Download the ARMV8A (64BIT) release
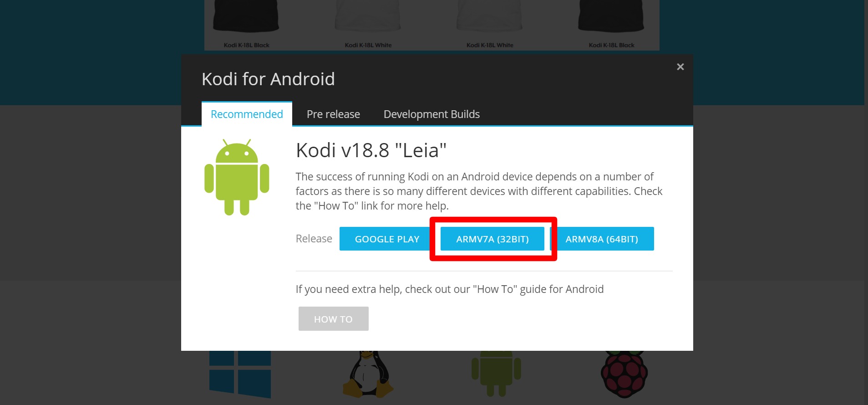The image size is (868, 405). click(x=601, y=239)
